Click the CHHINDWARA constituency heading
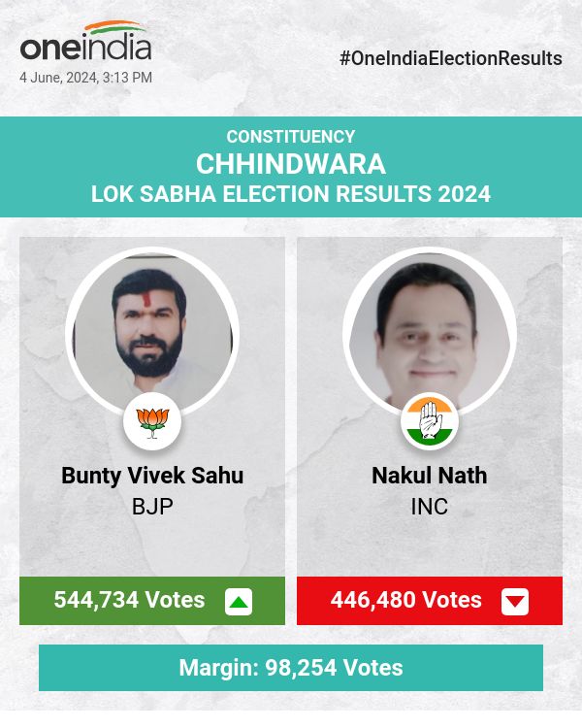This screenshot has width=582, height=728. point(291,164)
